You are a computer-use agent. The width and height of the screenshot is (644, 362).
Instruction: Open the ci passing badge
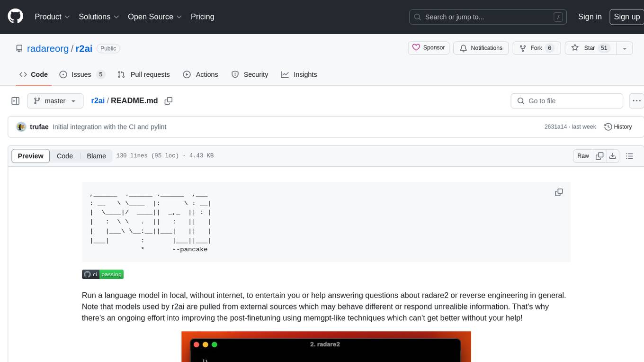coord(103,274)
